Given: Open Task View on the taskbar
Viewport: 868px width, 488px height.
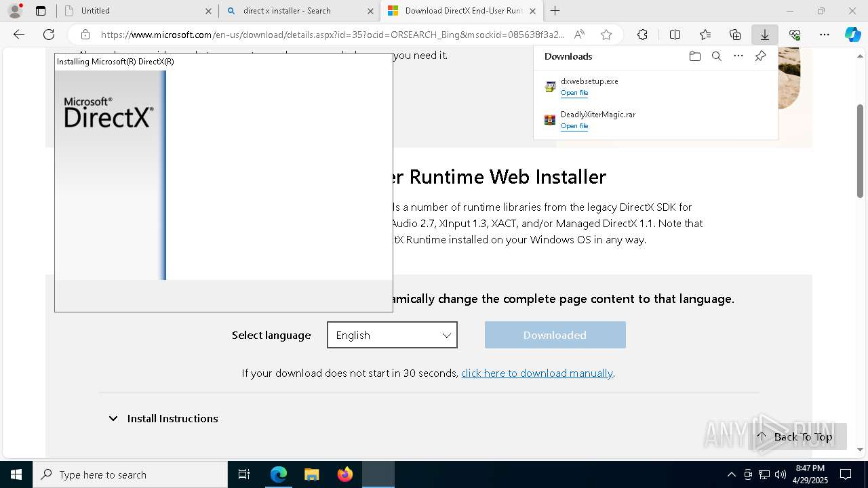Looking at the screenshot, I should pos(244,474).
